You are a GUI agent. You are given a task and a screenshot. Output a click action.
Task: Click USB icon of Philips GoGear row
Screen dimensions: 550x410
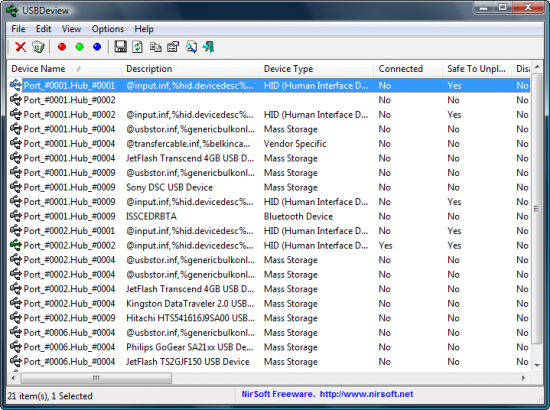(16, 347)
